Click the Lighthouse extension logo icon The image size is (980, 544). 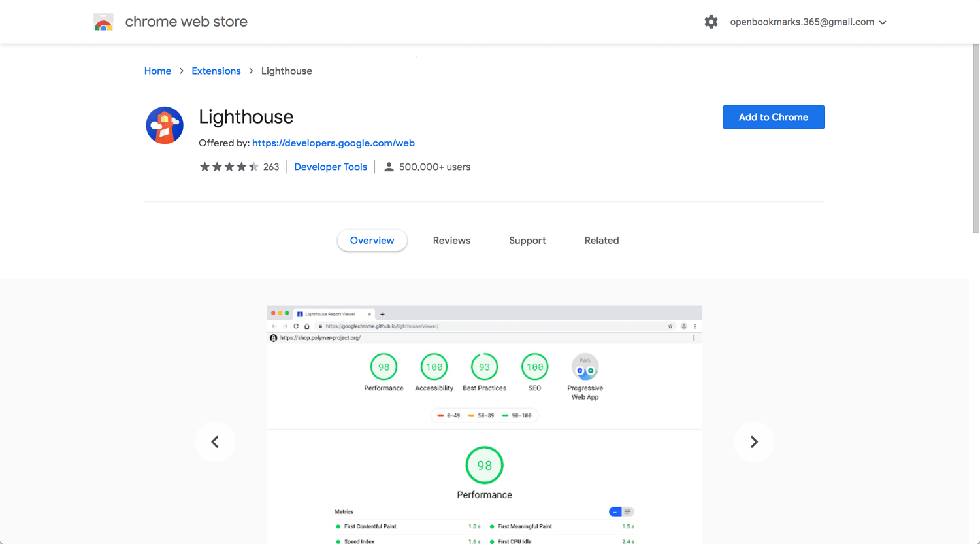165,125
